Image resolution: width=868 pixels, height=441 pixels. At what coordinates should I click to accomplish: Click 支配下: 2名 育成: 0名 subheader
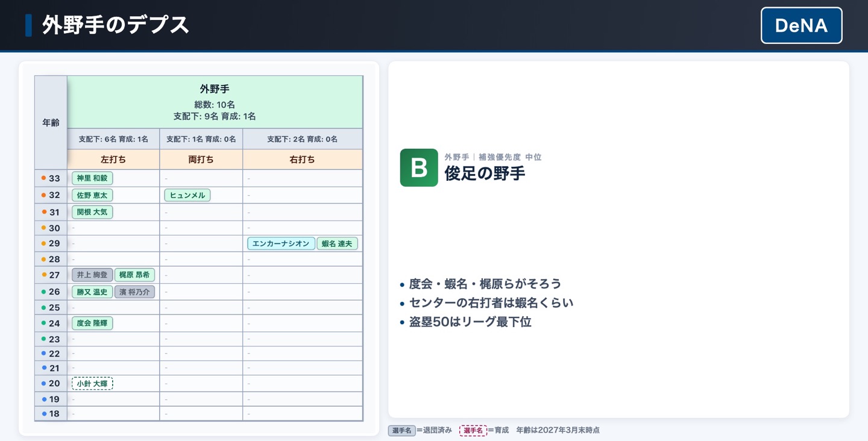tap(303, 139)
